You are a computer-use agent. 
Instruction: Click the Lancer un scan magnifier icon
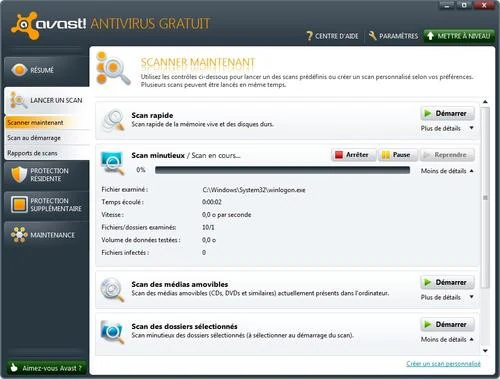pyautogui.click(x=18, y=100)
